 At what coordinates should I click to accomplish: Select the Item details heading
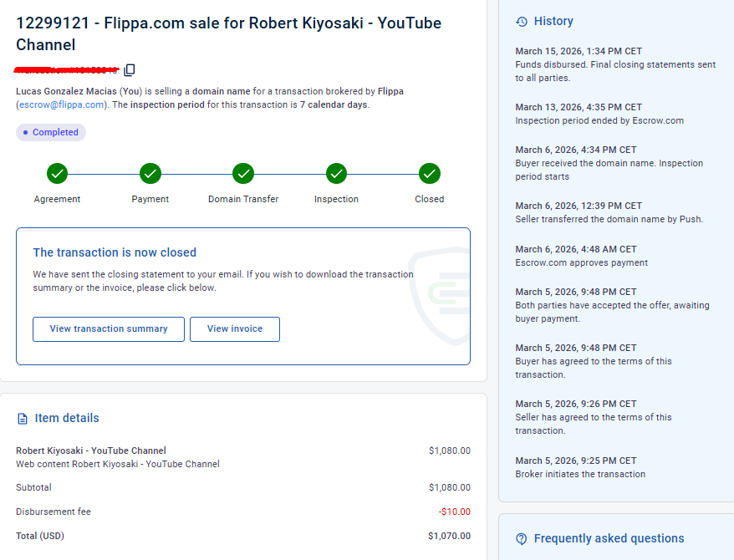coord(67,418)
